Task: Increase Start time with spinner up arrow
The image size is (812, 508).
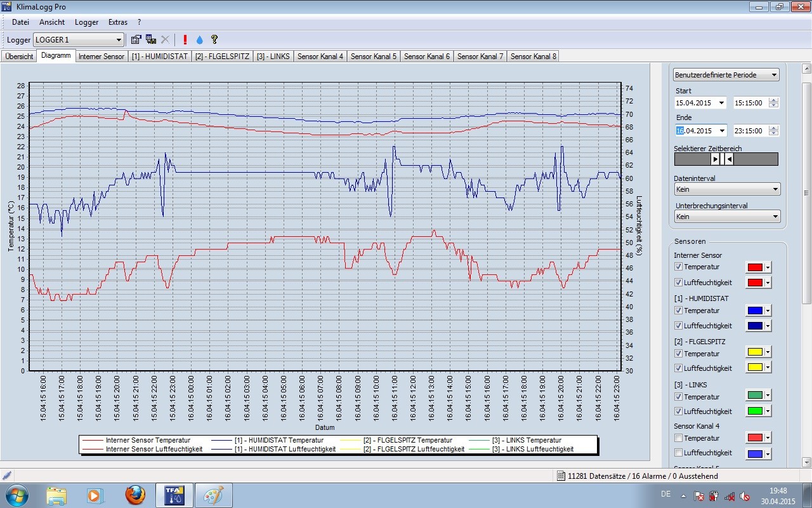Action: [773, 100]
